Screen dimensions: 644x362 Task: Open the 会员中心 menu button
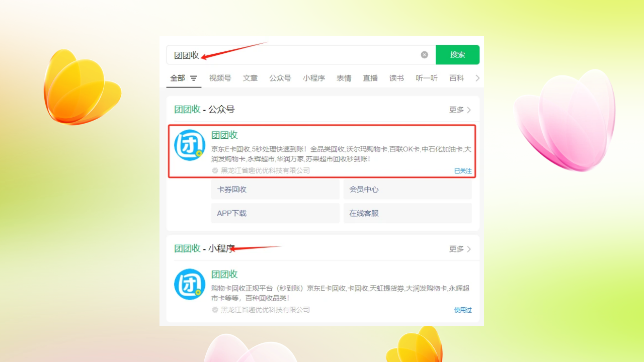coord(408,190)
